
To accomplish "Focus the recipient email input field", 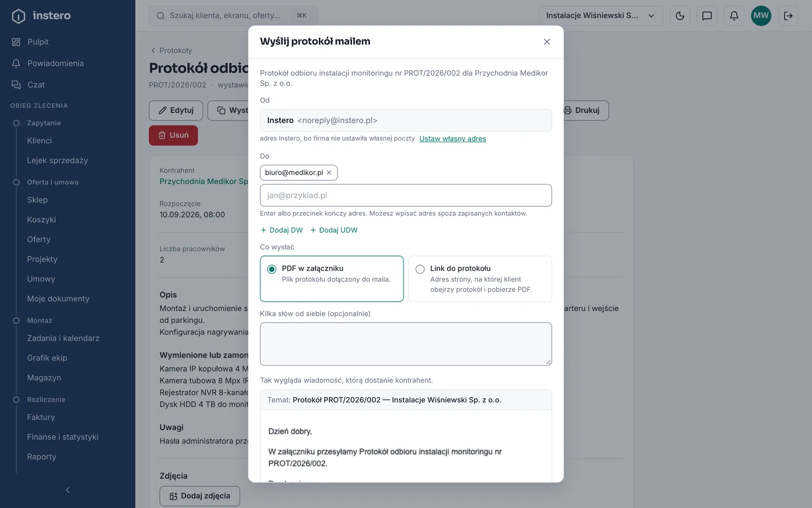I will click(405, 196).
